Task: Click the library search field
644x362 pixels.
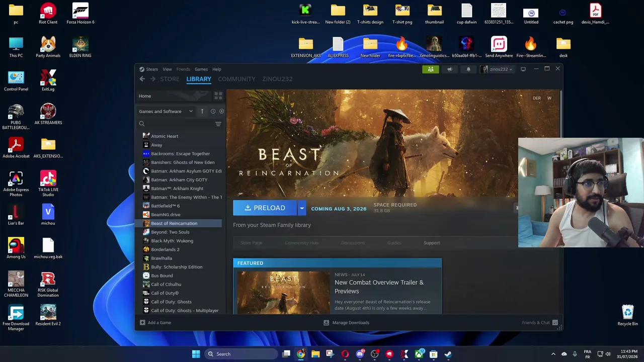Action: [176, 124]
